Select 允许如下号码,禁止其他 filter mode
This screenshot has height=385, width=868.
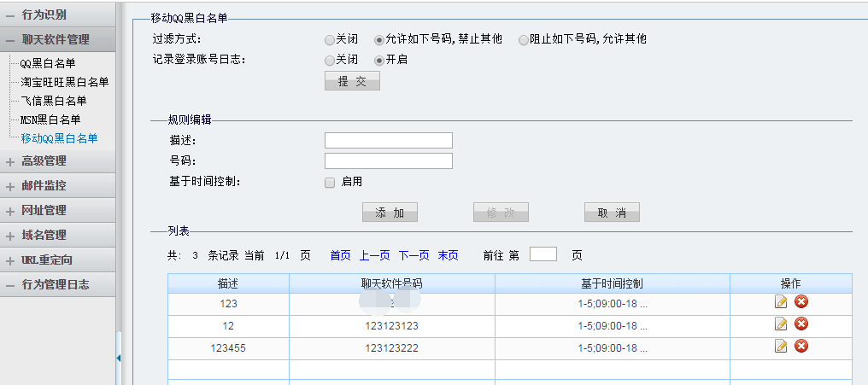click(379, 40)
